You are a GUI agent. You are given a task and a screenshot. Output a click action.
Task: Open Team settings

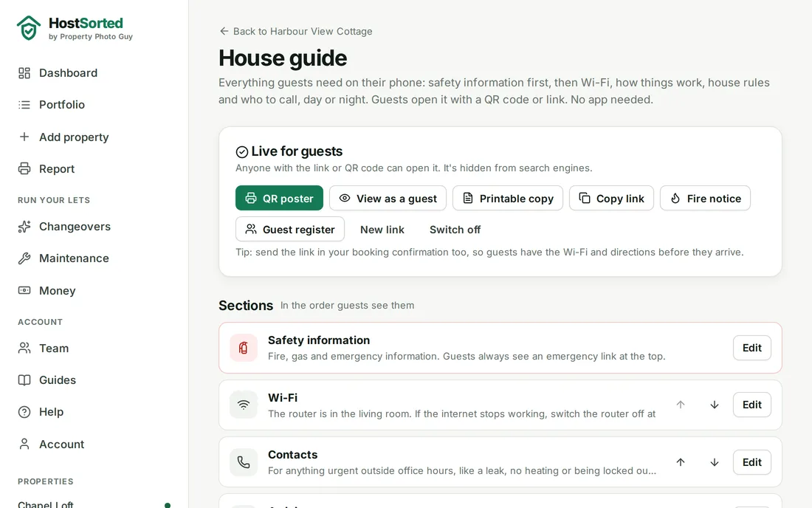click(54, 349)
